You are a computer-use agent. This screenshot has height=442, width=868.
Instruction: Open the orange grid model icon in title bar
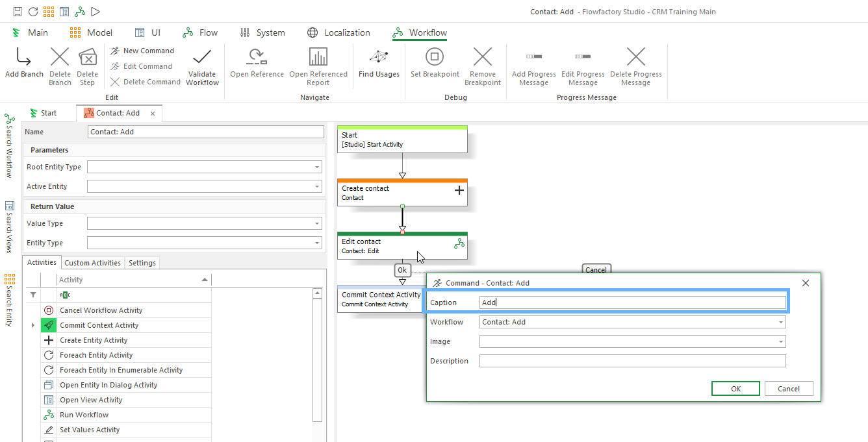49,12
